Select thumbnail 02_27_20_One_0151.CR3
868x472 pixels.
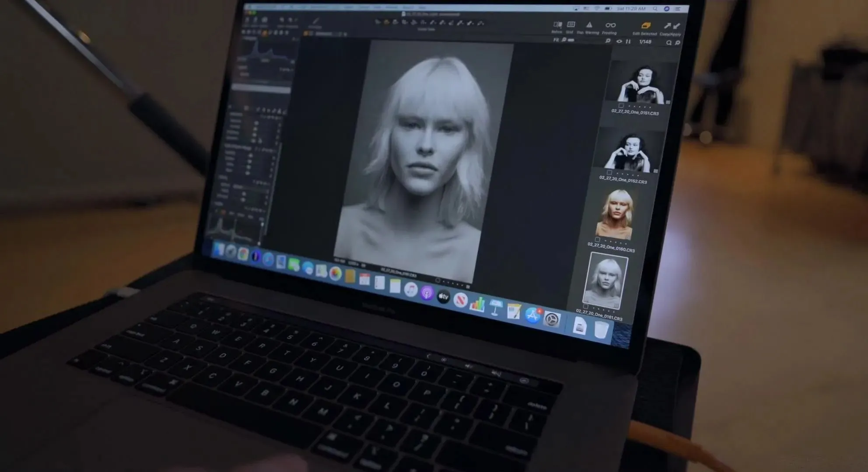coord(640,83)
